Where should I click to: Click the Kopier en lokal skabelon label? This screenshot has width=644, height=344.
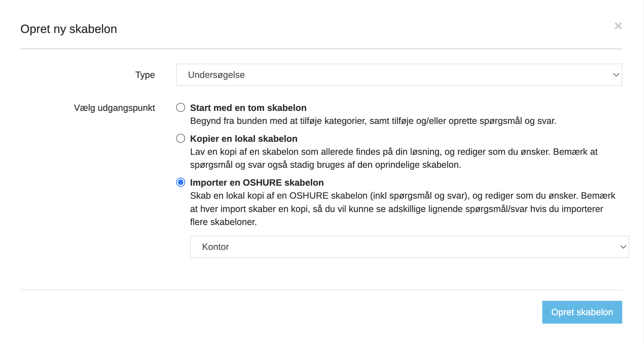coord(244,139)
